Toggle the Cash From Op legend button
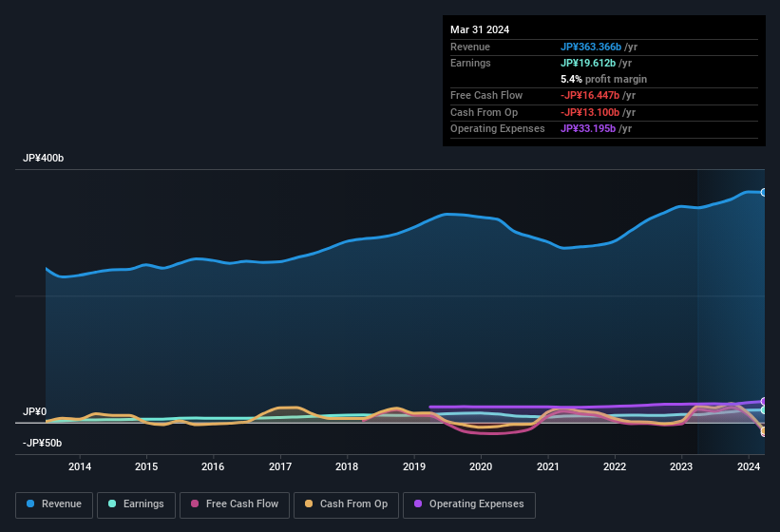 [x=346, y=504]
